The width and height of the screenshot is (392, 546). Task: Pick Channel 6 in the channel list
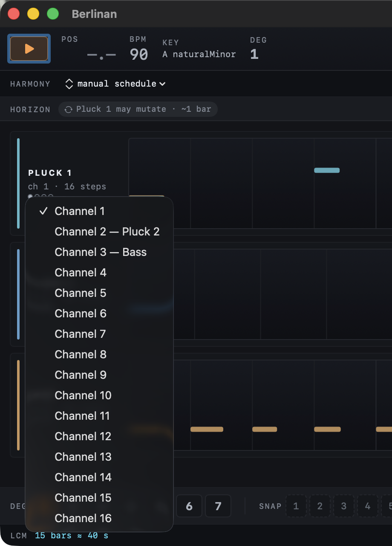click(x=99, y=314)
